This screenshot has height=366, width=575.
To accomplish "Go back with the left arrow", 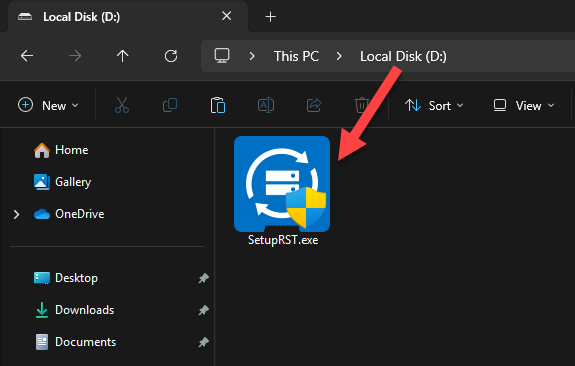I will [x=27, y=56].
